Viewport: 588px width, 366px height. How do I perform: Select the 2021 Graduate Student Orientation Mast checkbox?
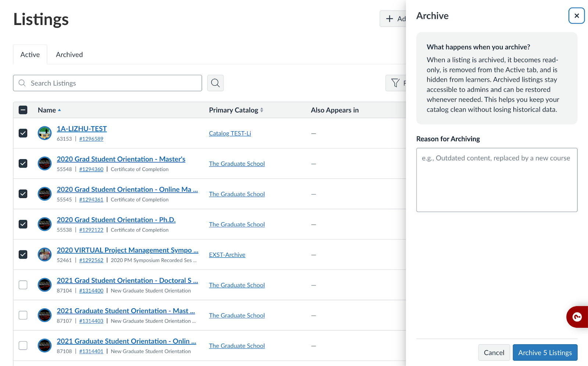pos(23,315)
